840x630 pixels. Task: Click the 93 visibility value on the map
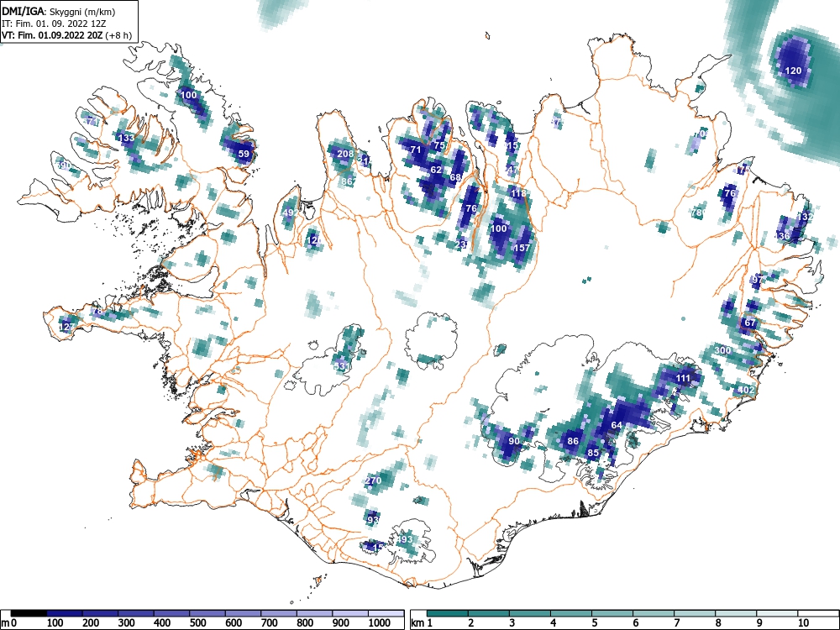click(373, 520)
